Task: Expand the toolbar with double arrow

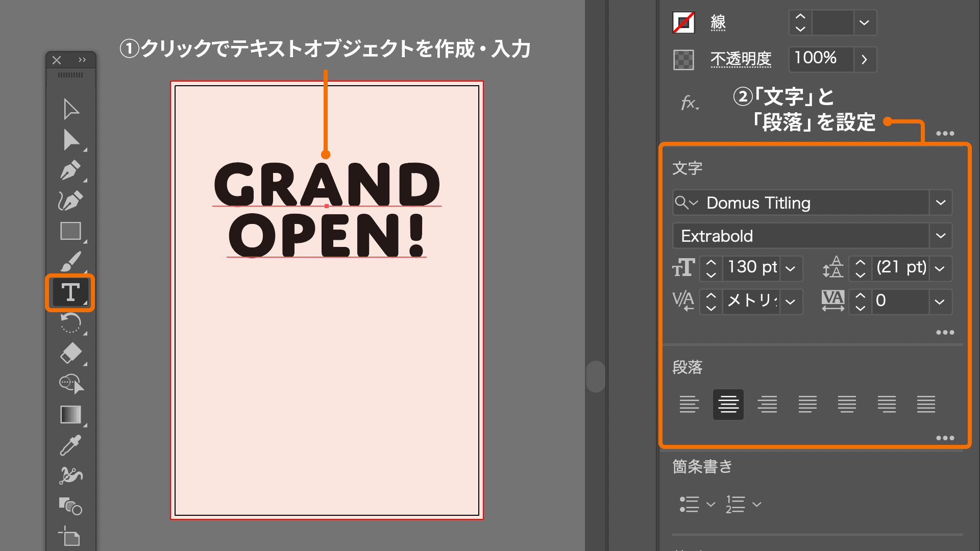Action: 82,60
